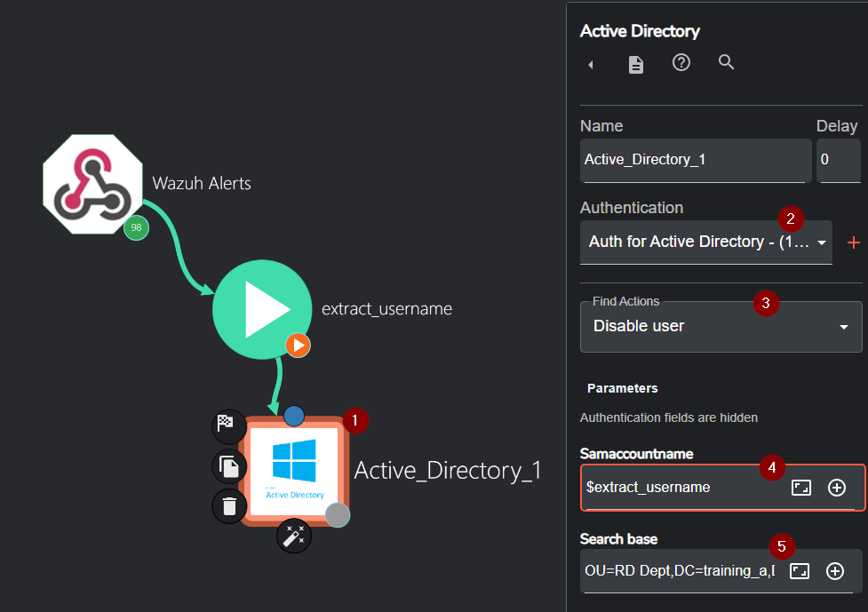Click the Active Directory panel title

click(640, 32)
